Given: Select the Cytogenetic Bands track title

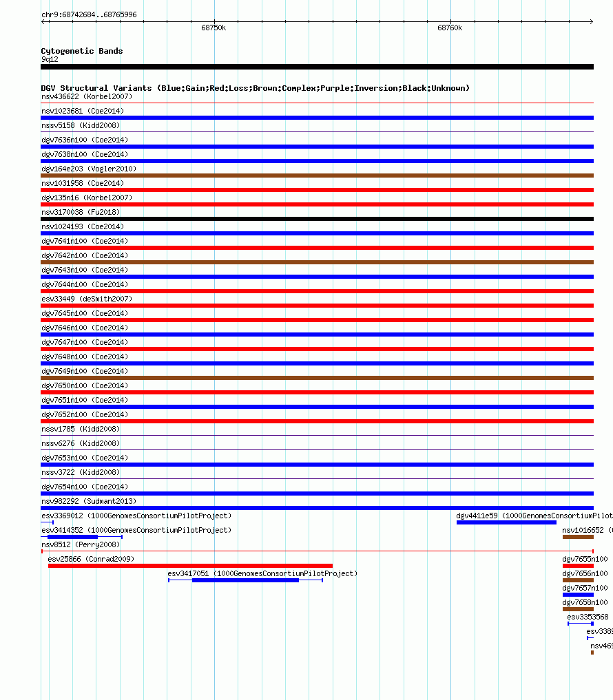Looking at the screenshot, I should click(82, 51).
